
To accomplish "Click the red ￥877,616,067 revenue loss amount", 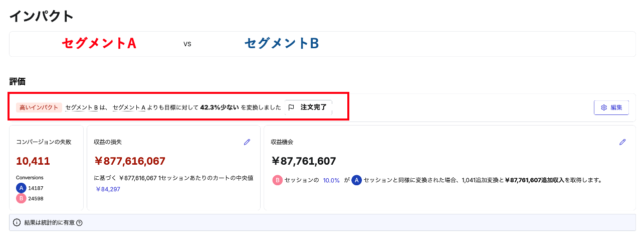I will (x=130, y=161).
